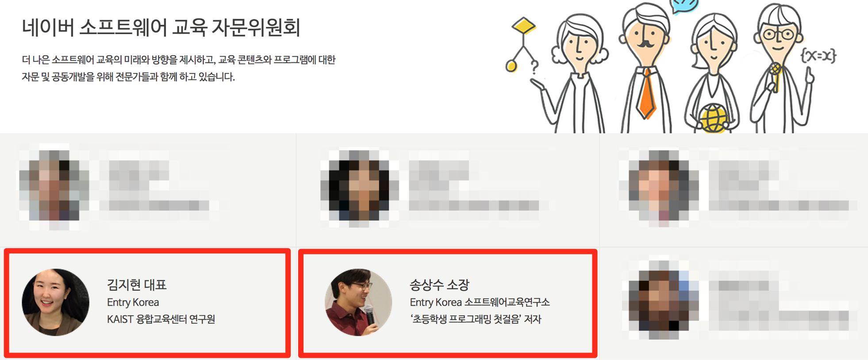Click the yellow globe held by the woman
This screenshot has width=868, height=360.
713,118
